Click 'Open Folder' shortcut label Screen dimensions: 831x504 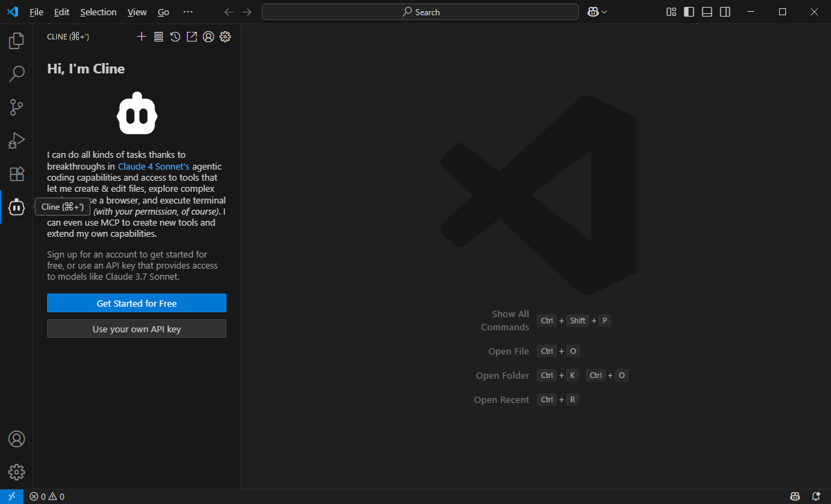pos(503,376)
